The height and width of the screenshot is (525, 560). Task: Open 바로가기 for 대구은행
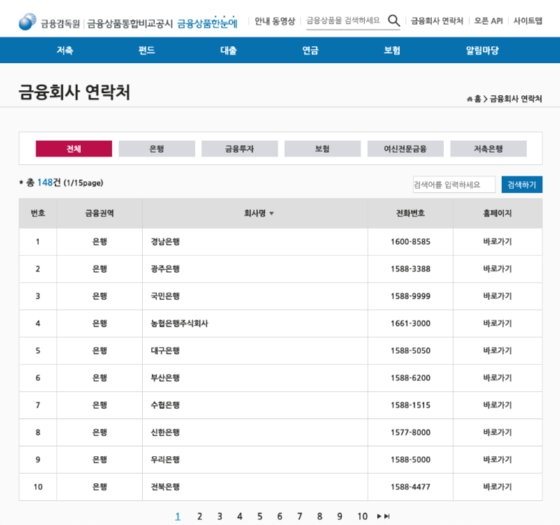pyautogui.click(x=497, y=351)
